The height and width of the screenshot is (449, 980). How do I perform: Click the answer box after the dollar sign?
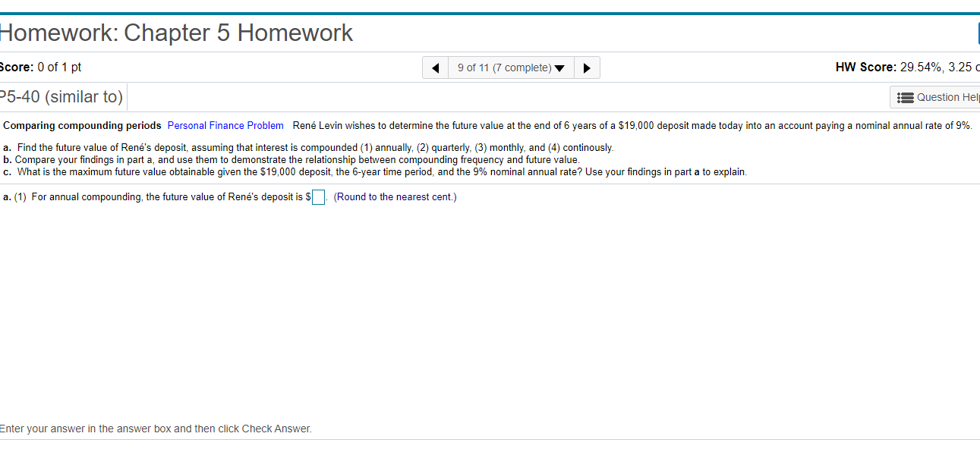pos(317,196)
